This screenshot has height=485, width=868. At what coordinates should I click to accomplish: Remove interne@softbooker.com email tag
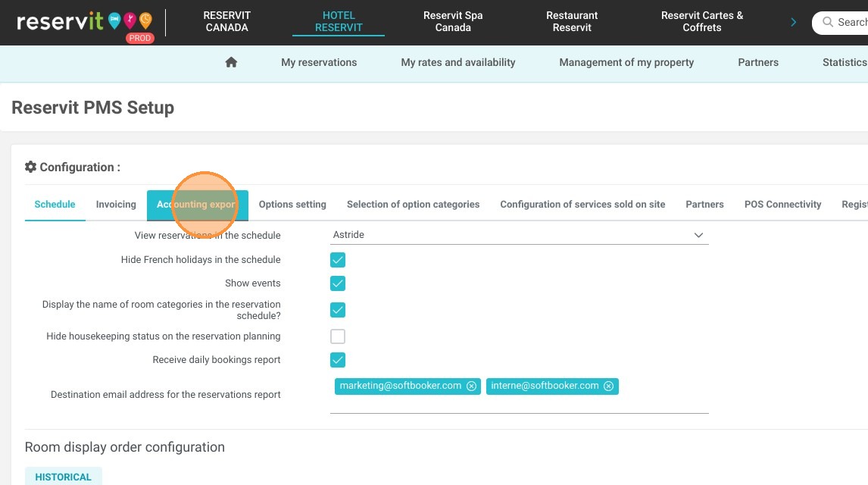pos(608,386)
